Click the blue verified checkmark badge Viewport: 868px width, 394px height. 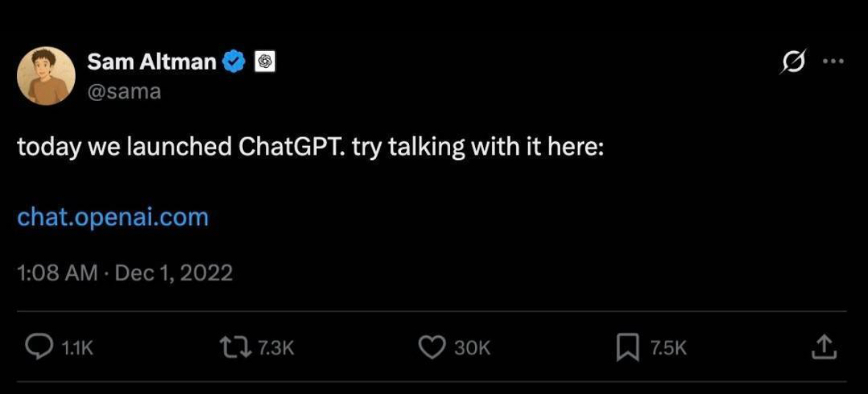click(233, 62)
